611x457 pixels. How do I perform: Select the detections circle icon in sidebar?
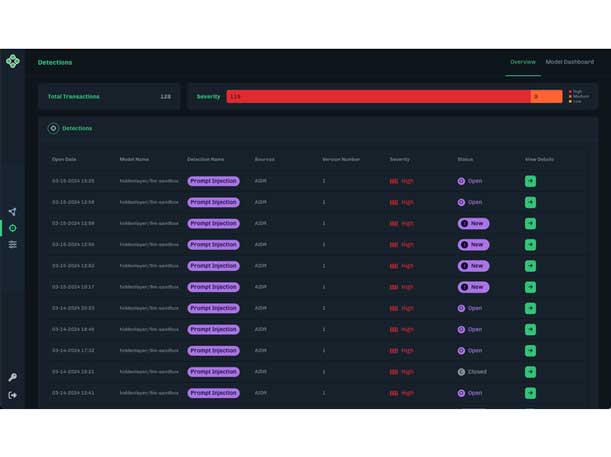(13, 228)
